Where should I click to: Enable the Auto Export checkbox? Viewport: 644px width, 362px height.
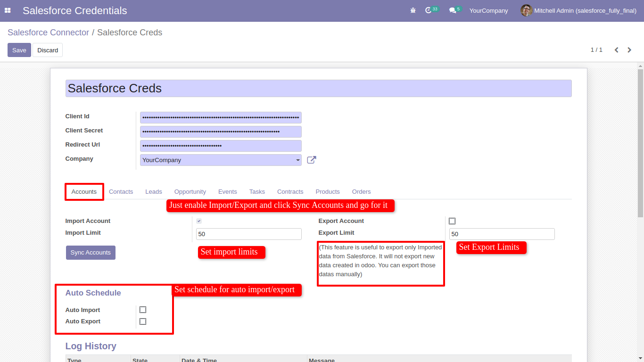pos(143,321)
